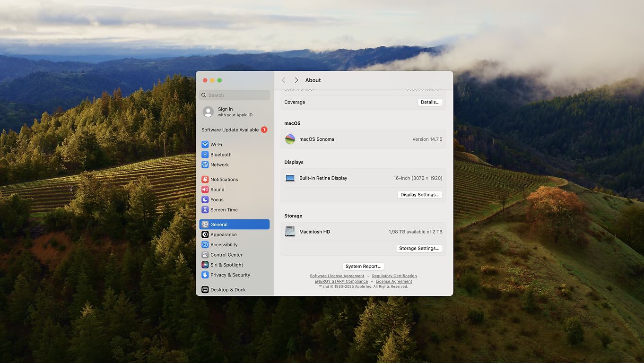Open ENERGY STAR Compliance link
The width and height of the screenshot is (644, 363).
point(341,281)
